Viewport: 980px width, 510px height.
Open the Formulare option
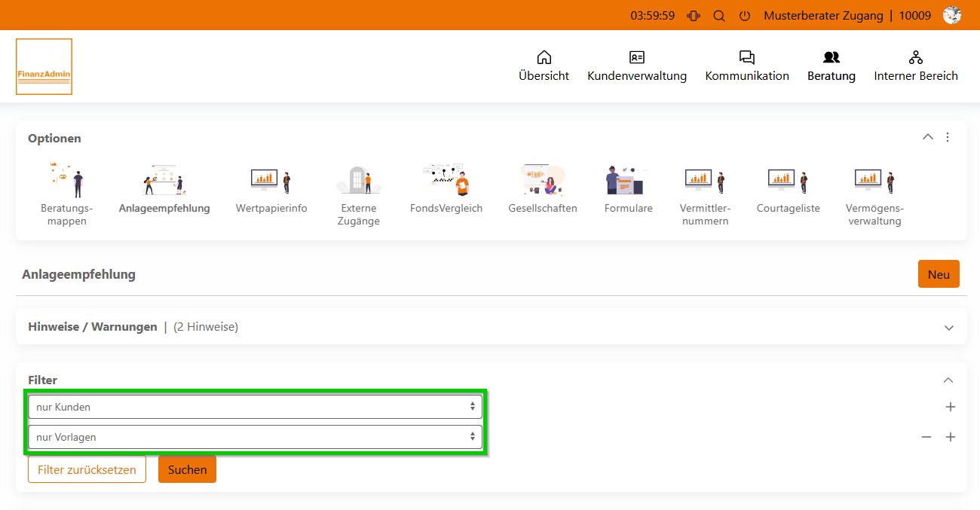(x=628, y=181)
